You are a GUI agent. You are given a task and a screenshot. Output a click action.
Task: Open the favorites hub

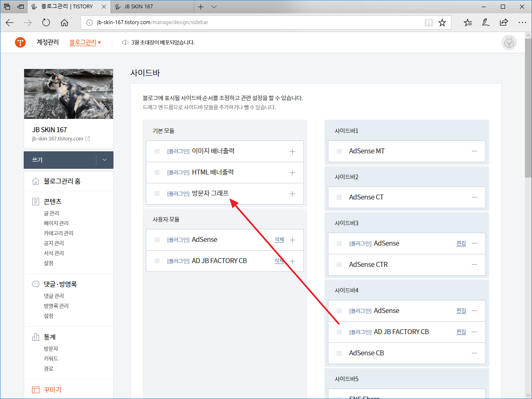coord(468,22)
